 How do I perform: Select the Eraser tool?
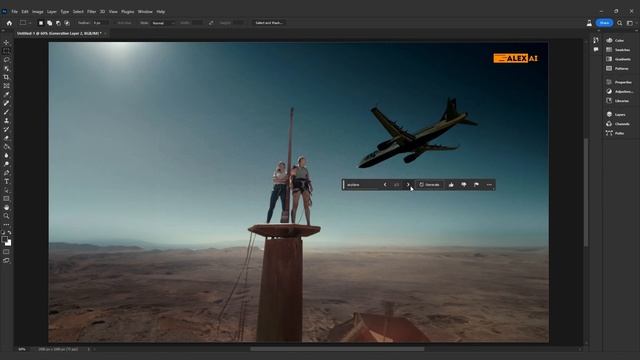(x=6, y=138)
